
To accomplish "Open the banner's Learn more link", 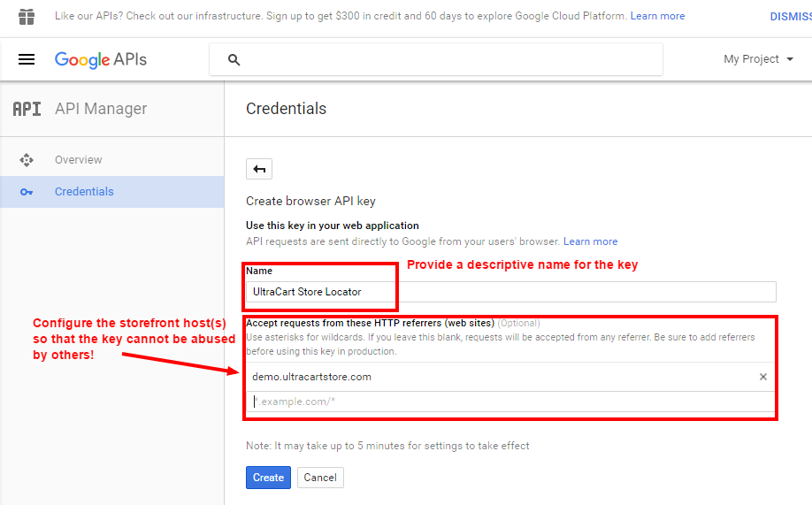I will 657,16.
